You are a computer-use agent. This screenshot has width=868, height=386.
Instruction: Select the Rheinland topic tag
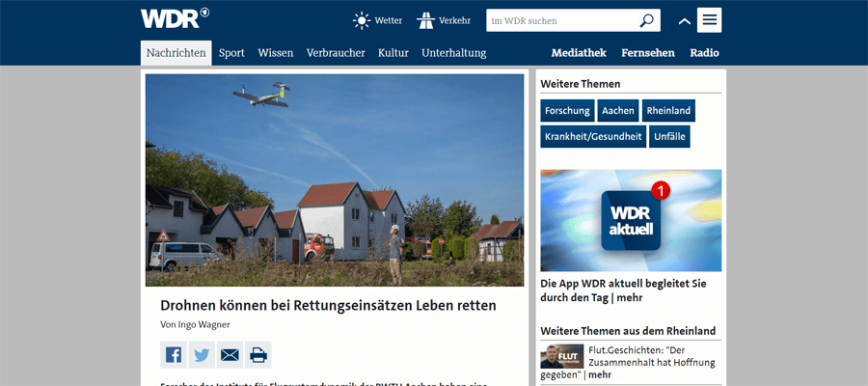[668, 111]
